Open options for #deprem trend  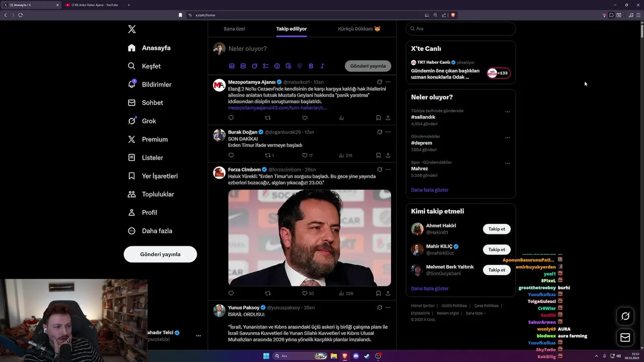coord(507,138)
